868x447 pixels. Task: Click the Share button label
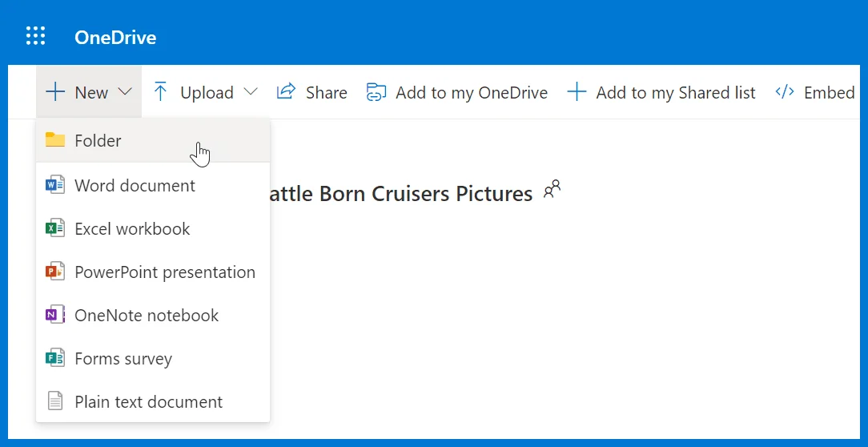click(x=327, y=92)
